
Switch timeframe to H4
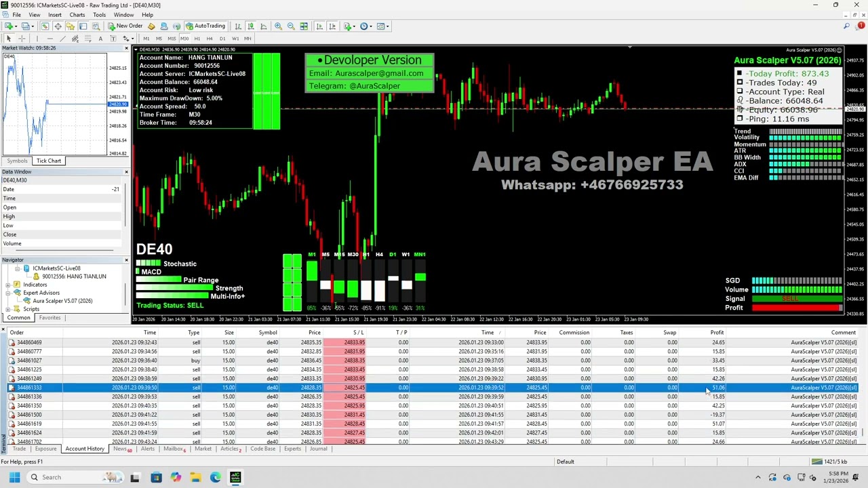coord(210,38)
